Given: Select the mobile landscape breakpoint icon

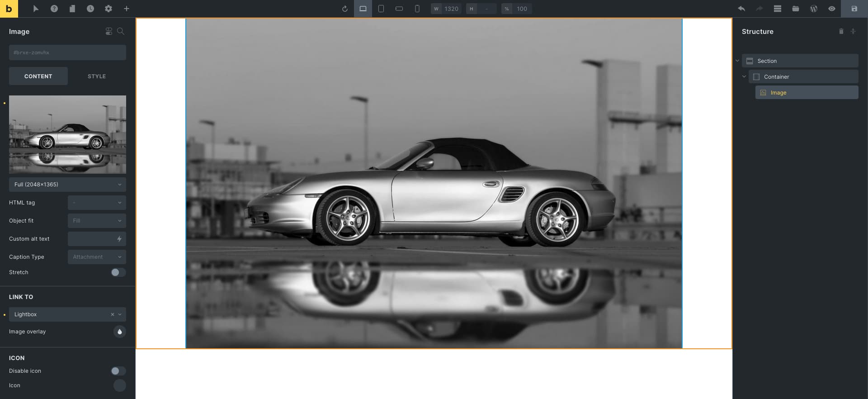Looking at the screenshot, I should point(399,9).
